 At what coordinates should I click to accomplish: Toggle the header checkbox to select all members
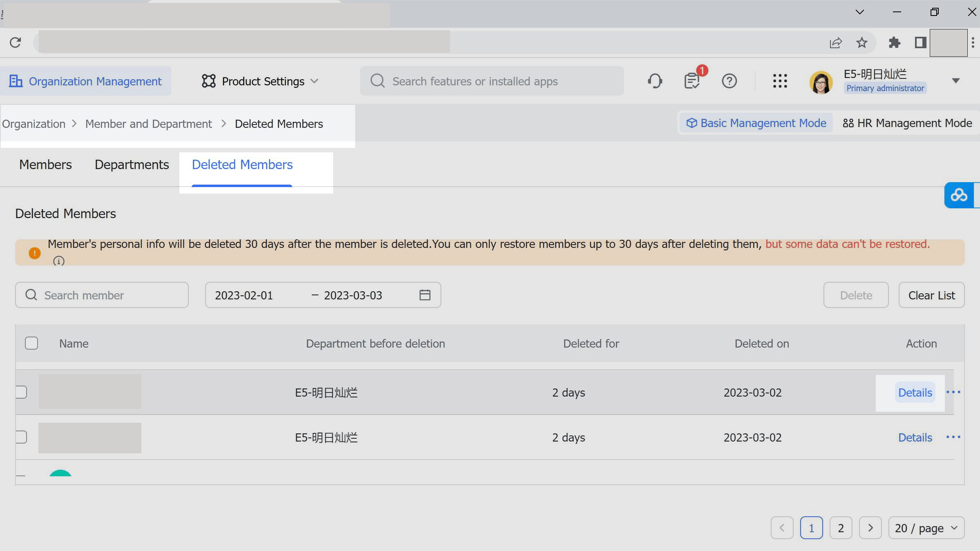pos(31,343)
